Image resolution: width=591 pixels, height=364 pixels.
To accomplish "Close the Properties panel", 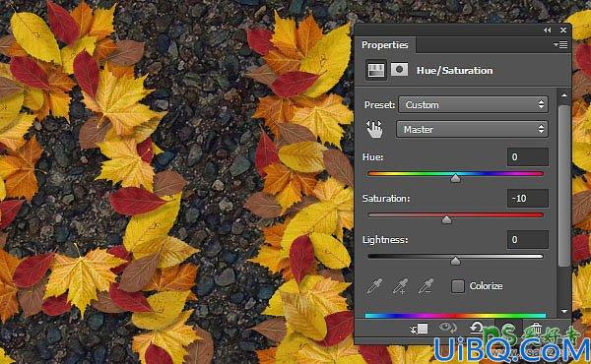I will [x=563, y=30].
